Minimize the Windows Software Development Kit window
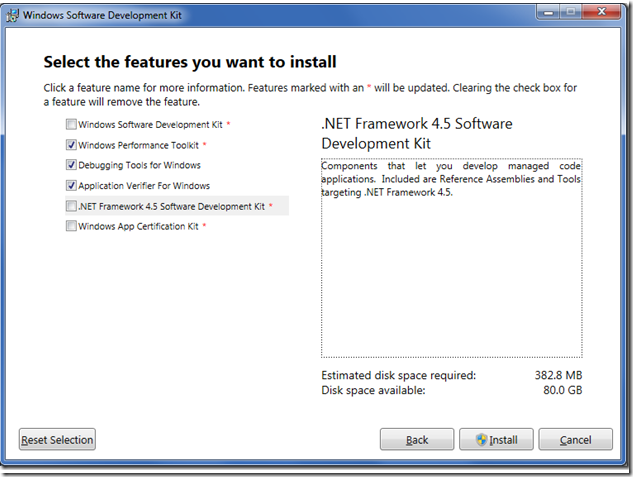Screen dimensions: 633x477 point(548,12)
